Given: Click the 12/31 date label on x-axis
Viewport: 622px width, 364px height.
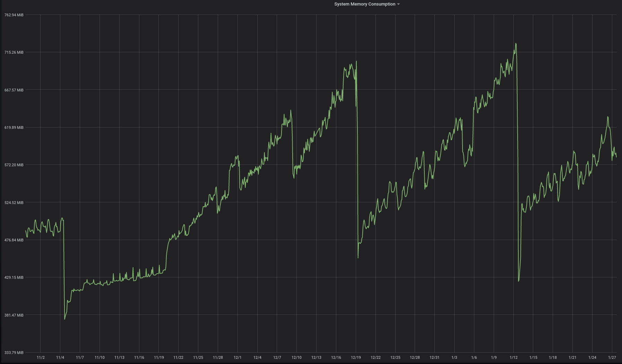Looking at the screenshot, I should point(434,357).
